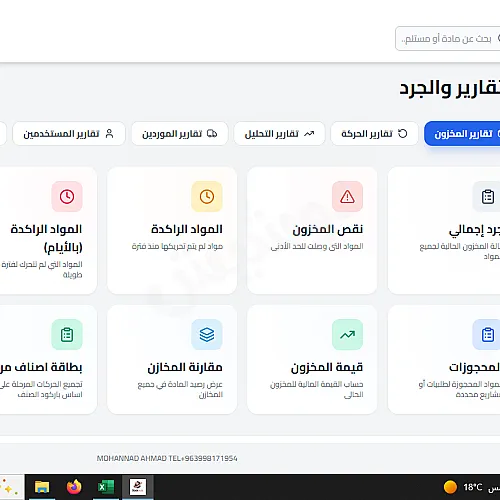Click the red warning triangle icon for نقص المخزون
Image resolution: width=500 pixels, height=500 pixels.
point(347,197)
